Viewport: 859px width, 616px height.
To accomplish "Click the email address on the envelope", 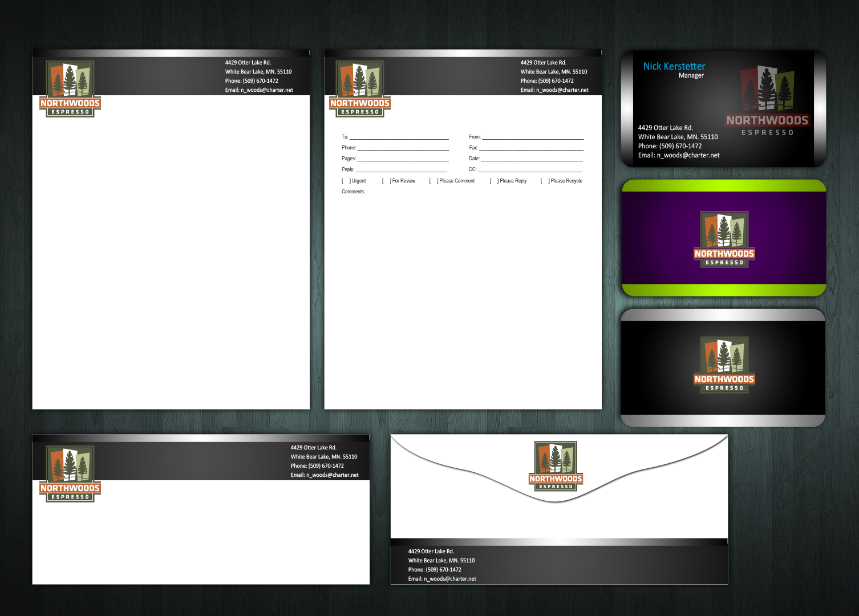I will 449,579.
